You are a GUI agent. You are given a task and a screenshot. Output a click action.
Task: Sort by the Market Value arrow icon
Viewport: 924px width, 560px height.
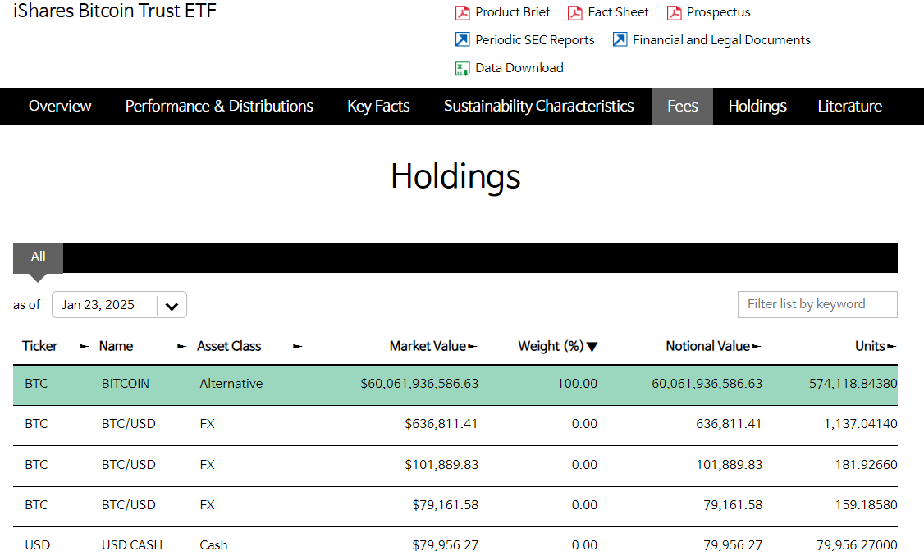tap(473, 347)
